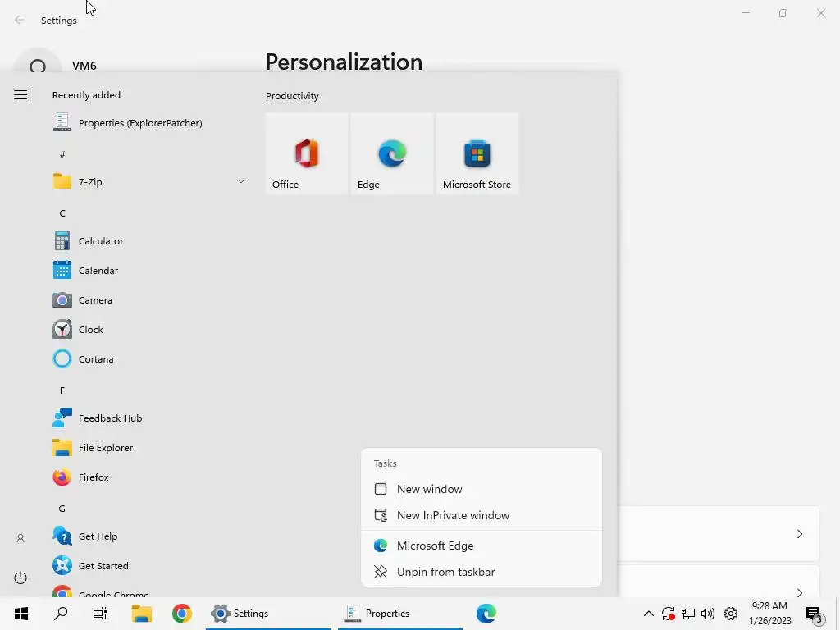Launch File Explorer from app list

coord(93,447)
